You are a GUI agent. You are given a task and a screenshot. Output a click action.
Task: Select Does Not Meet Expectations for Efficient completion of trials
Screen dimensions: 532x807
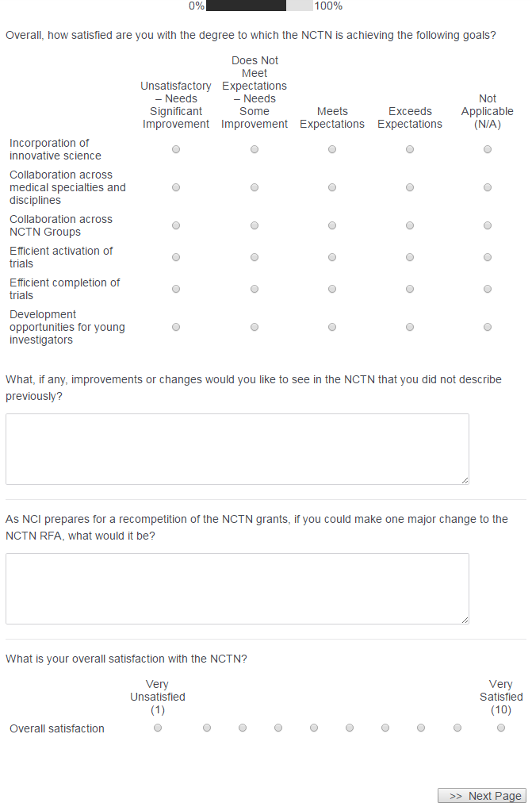(255, 289)
